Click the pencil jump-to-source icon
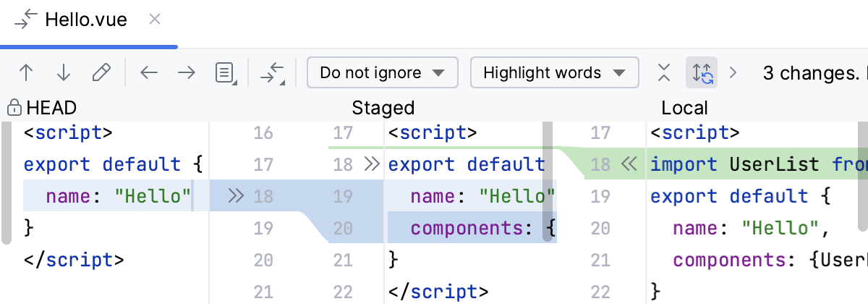 (x=101, y=72)
